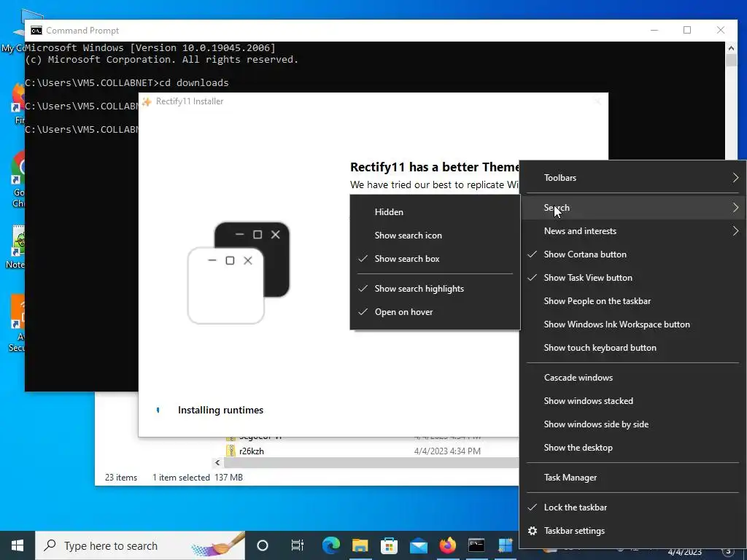Open Taskbar settings
This screenshot has width=747, height=560.
tap(634, 531)
